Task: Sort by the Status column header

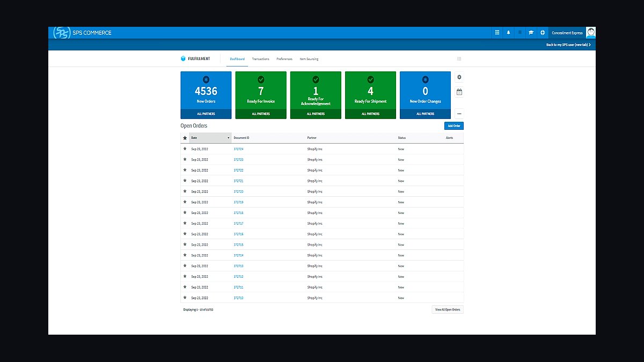Action: 402,138
